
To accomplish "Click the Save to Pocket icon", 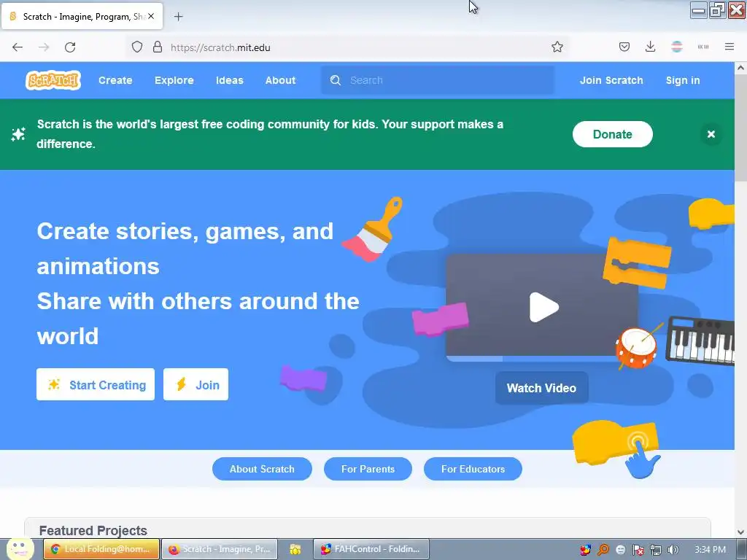I will 624,47.
